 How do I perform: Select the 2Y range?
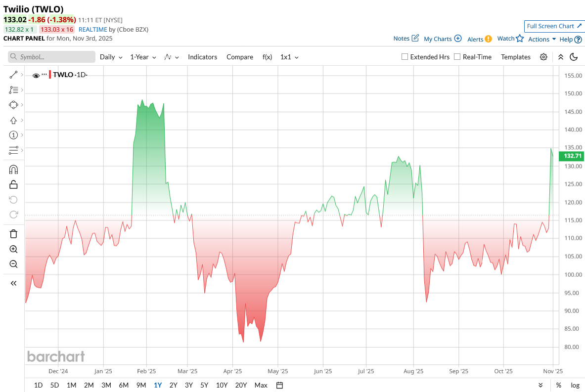(173, 385)
